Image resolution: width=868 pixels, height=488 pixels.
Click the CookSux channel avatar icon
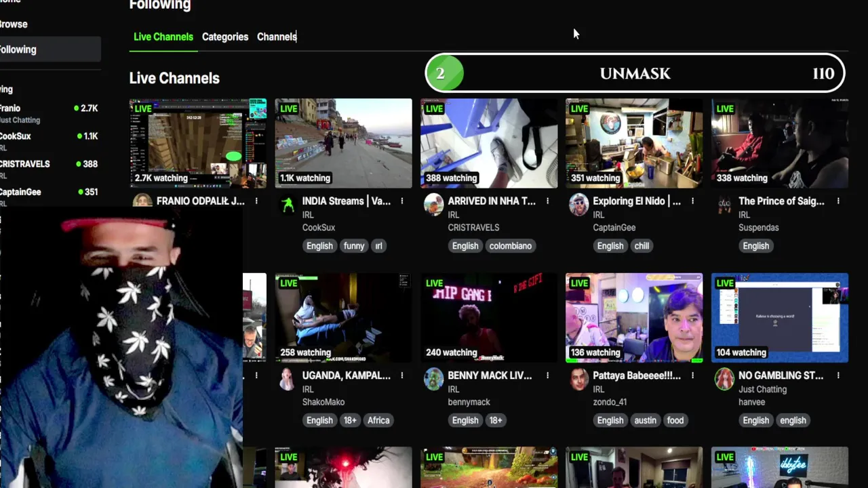(288, 205)
